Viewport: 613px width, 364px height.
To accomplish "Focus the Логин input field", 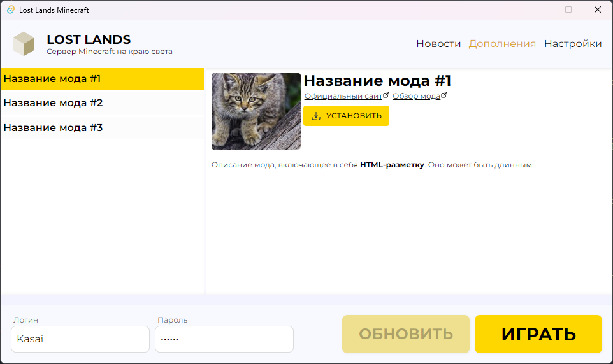I will click(x=80, y=339).
